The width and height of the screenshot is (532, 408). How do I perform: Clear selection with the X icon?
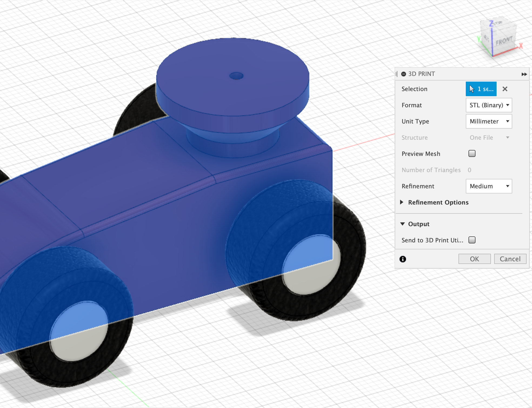click(505, 89)
